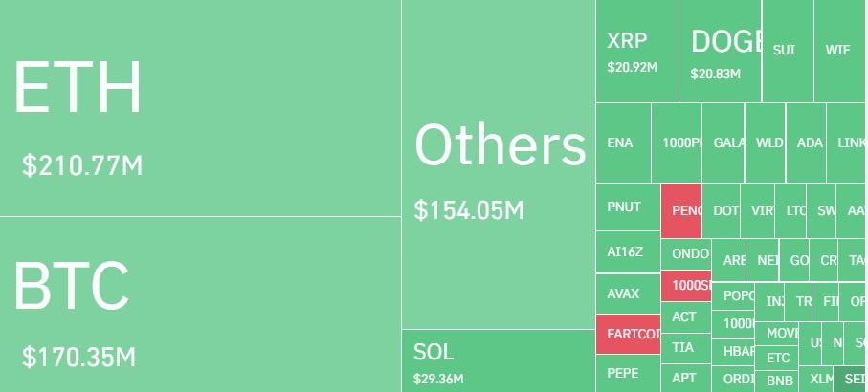Open the AI16Z tile
The height and width of the screenshot is (392, 868).
(x=628, y=252)
